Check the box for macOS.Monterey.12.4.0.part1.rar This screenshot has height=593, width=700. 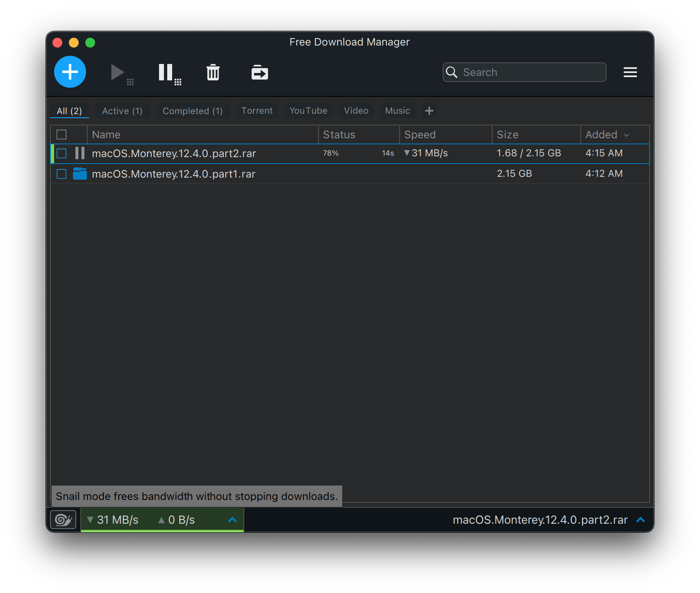point(61,174)
